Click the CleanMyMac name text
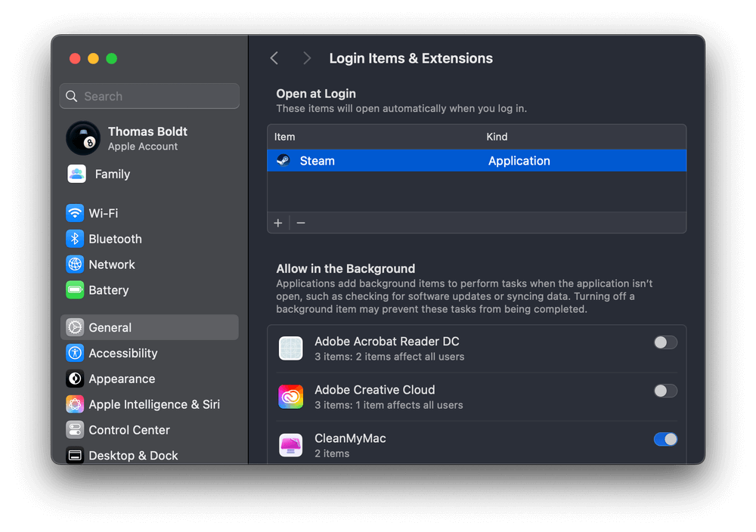The width and height of the screenshot is (756, 532). click(x=350, y=438)
